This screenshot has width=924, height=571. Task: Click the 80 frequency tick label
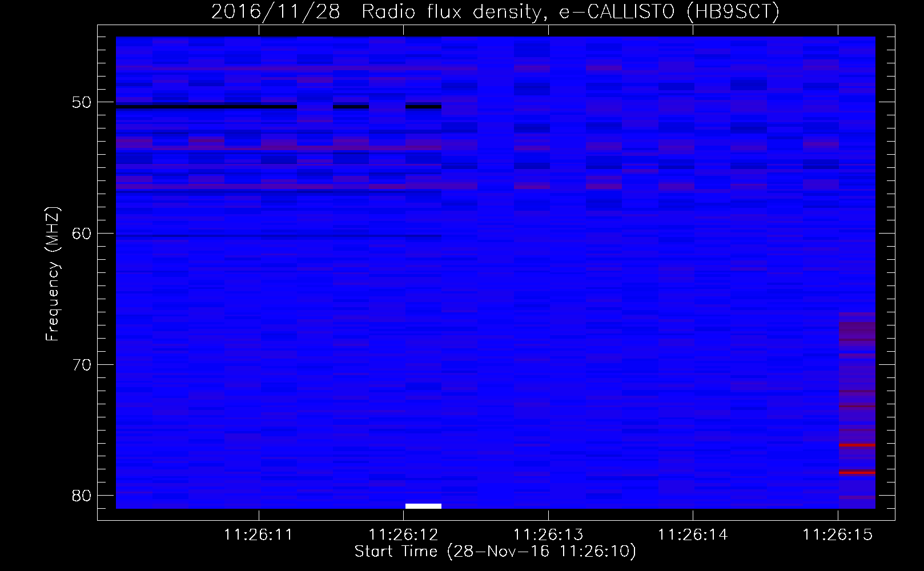tap(82, 496)
